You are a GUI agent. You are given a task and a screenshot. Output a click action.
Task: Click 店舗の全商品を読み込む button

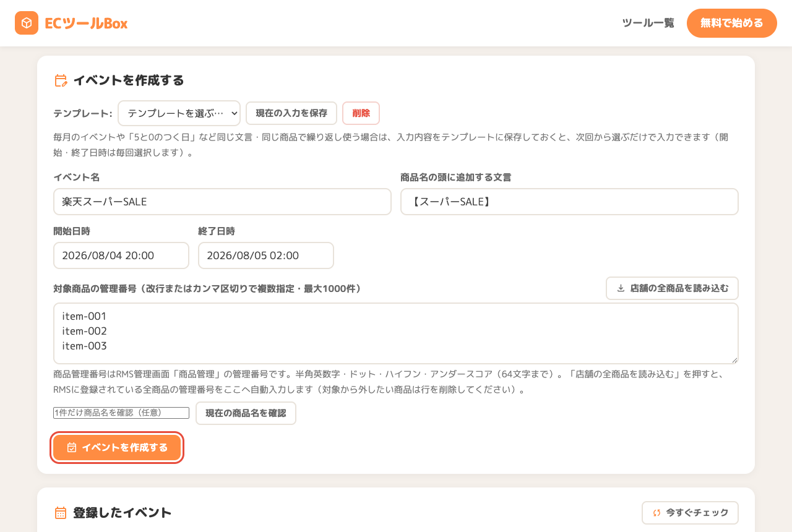pyautogui.click(x=672, y=288)
